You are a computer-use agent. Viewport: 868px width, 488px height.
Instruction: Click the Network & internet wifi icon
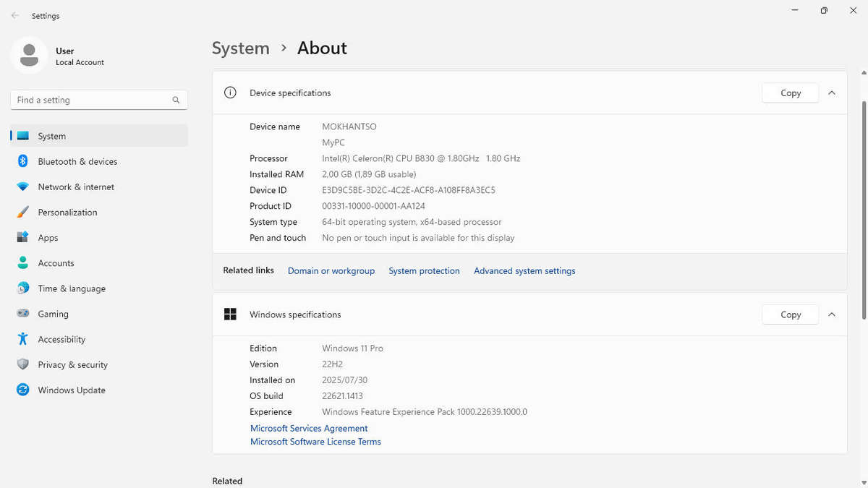(23, 187)
